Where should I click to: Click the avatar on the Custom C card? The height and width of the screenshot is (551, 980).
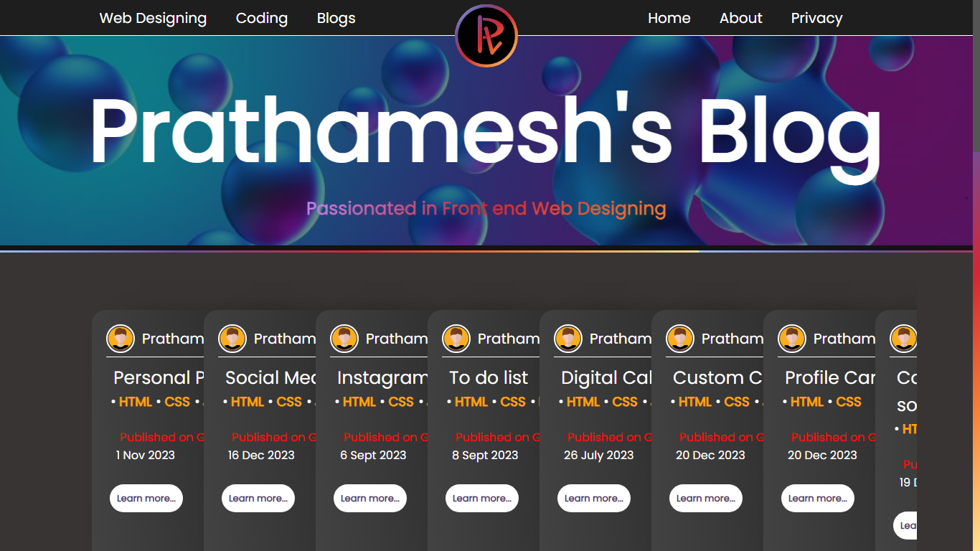click(680, 339)
